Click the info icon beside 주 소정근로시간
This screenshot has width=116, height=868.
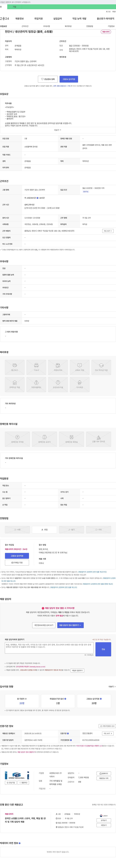[37, 198]
